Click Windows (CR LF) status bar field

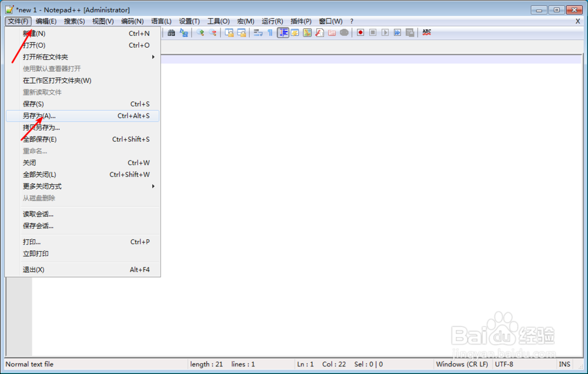pyautogui.click(x=462, y=364)
